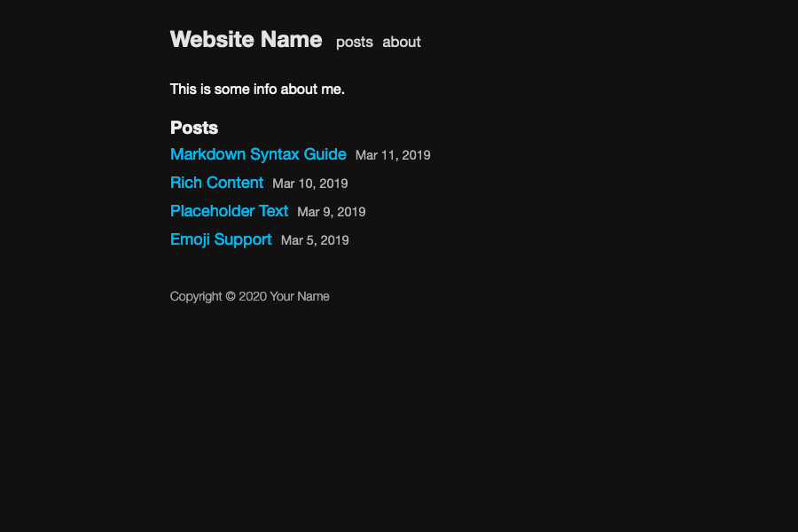The width and height of the screenshot is (798, 532).
Task: Click the Mar 10, 2019 date
Action: tap(310, 184)
